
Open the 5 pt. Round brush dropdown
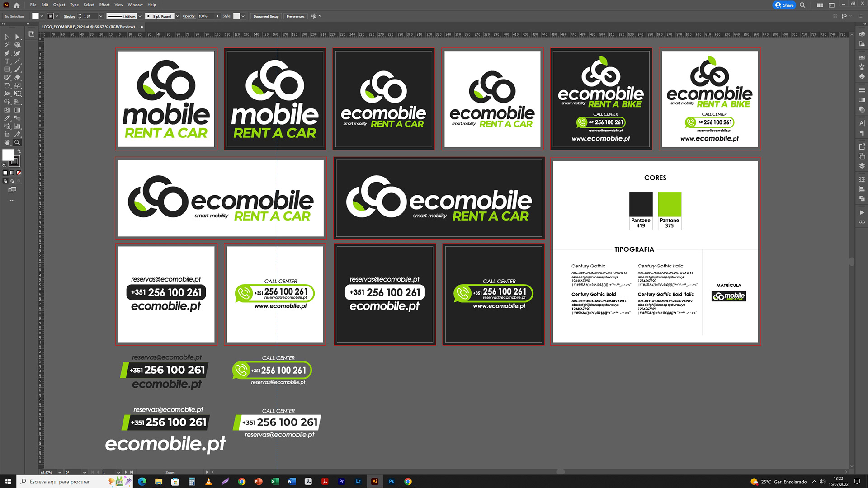177,16
